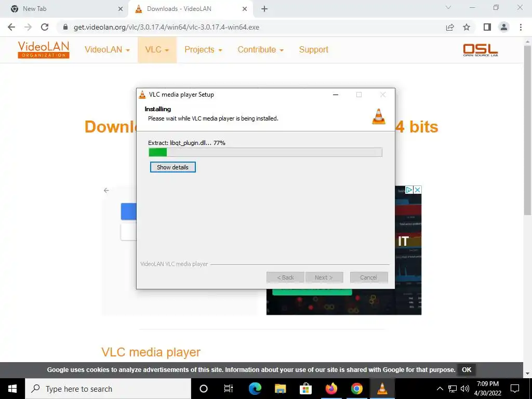The image size is (532, 399).
Task: Open File Explorer from taskbar
Action: (x=280, y=389)
